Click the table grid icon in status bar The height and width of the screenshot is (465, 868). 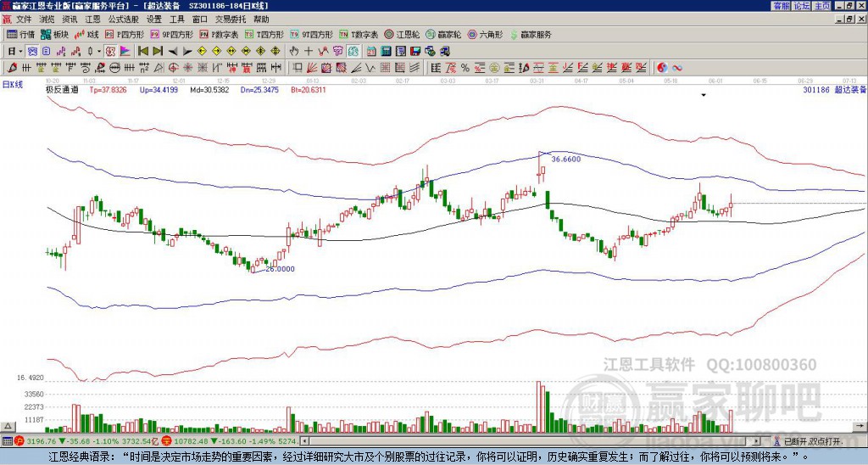(x=7, y=441)
